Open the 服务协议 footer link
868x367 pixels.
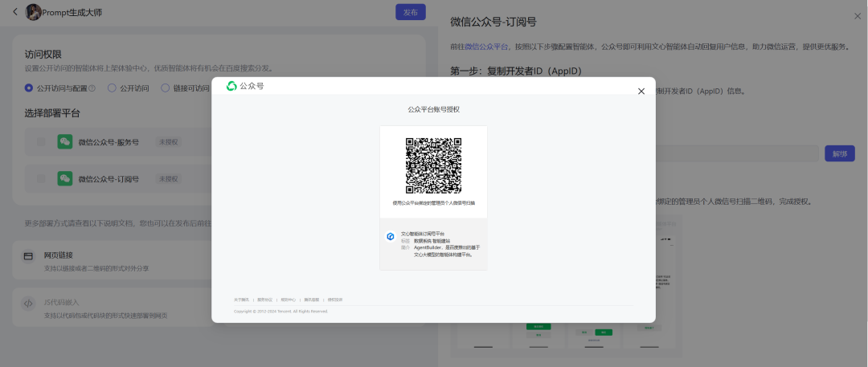click(264, 300)
